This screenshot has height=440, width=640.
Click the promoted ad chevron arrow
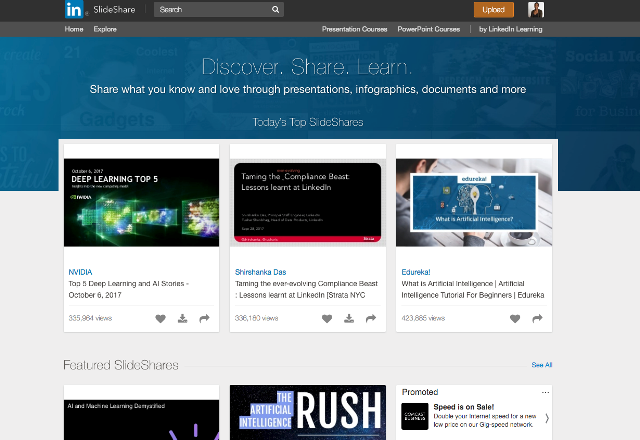pos(547,418)
